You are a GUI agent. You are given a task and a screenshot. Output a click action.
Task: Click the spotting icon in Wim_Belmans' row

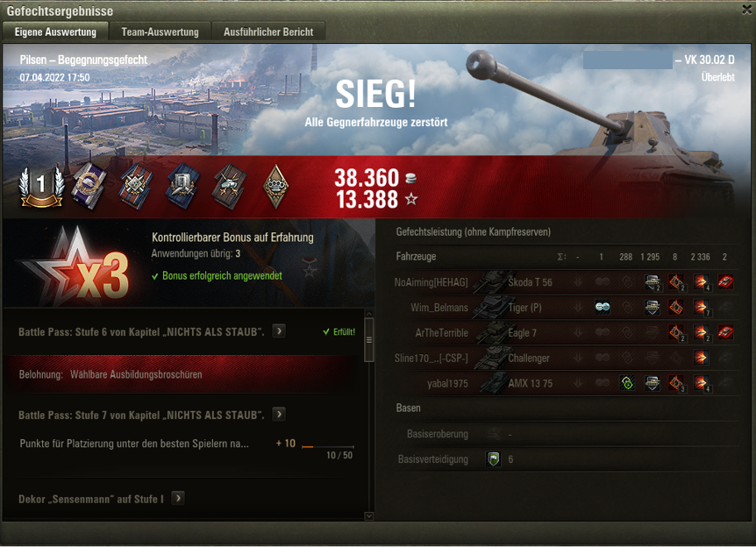point(603,307)
